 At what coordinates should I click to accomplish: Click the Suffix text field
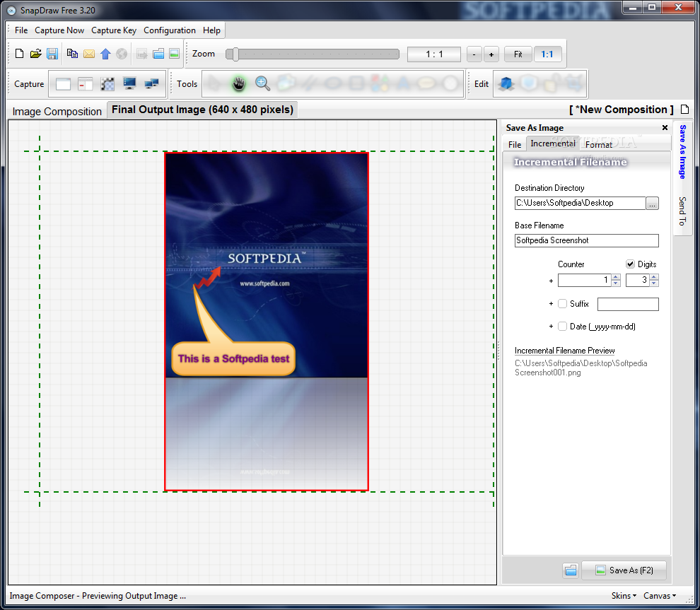(x=628, y=305)
